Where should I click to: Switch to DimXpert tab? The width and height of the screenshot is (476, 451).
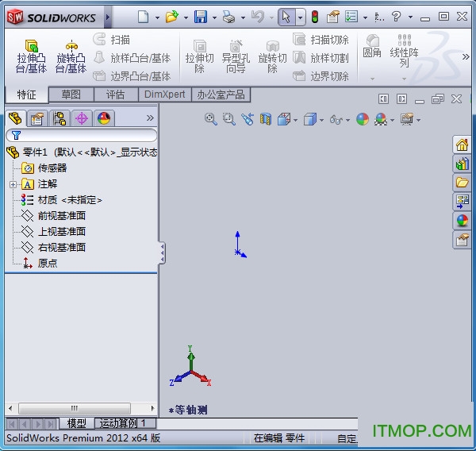tap(164, 94)
